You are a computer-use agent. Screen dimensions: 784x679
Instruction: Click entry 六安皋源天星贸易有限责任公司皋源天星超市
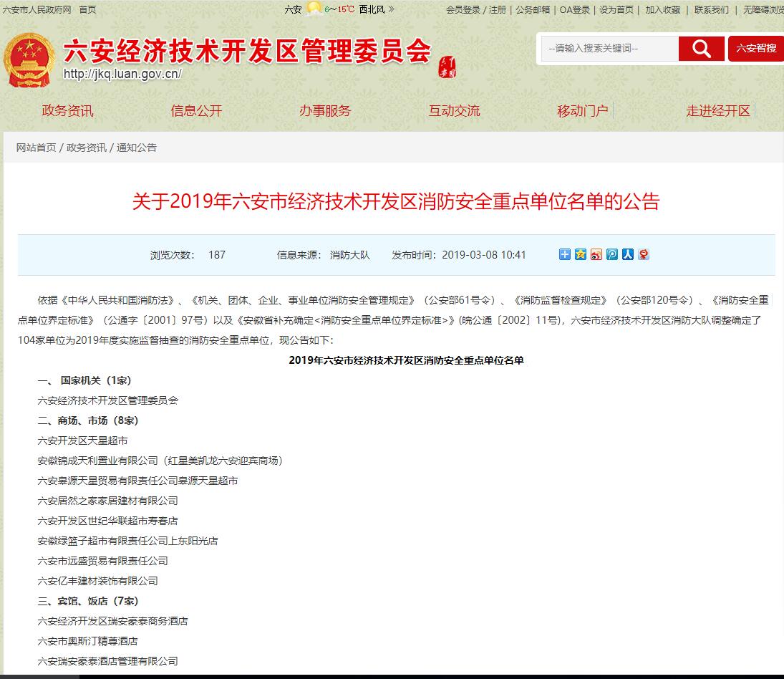[137, 481]
